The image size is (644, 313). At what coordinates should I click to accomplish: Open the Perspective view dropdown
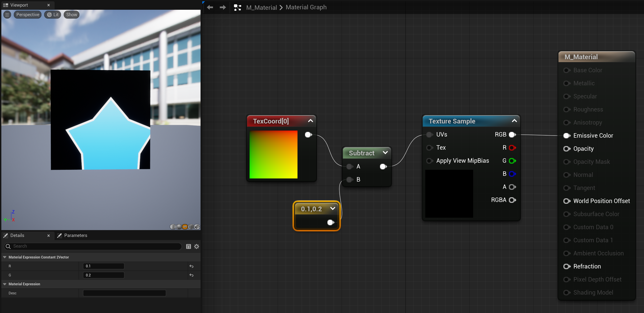(28, 15)
